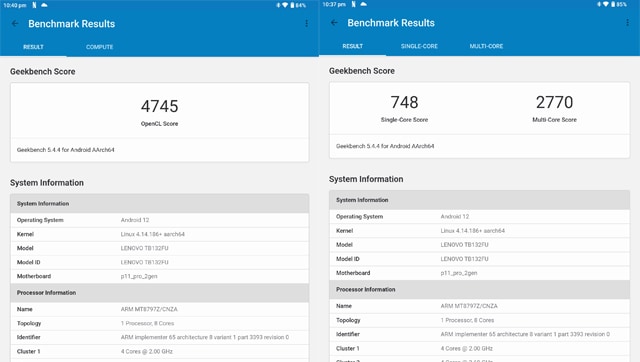Select the RESULT tab on right screen

pos(353,46)
